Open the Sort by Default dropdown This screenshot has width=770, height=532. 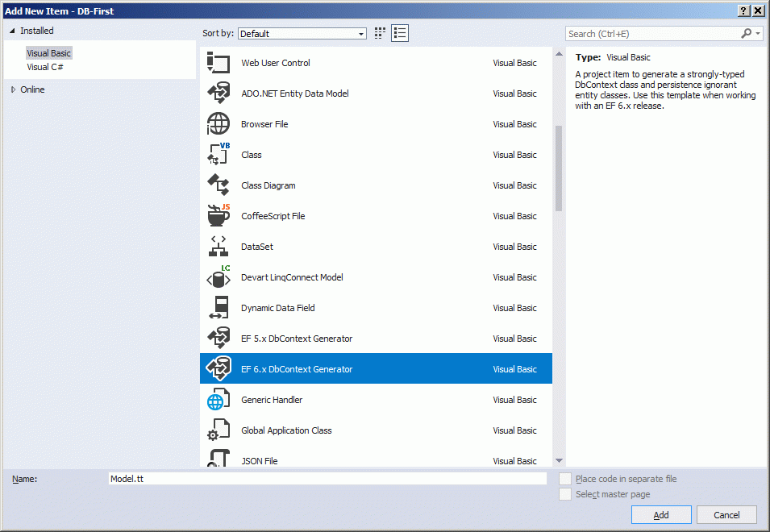302,33
